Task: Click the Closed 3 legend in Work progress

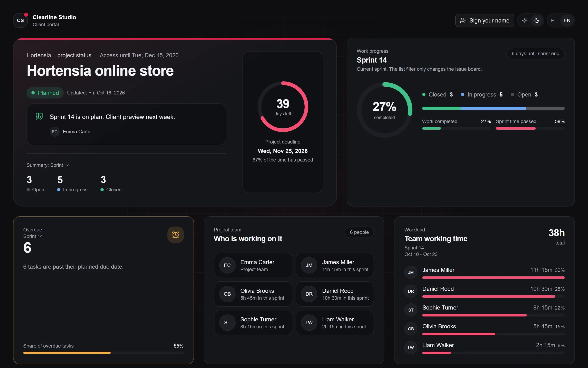Action: point(437,94)
